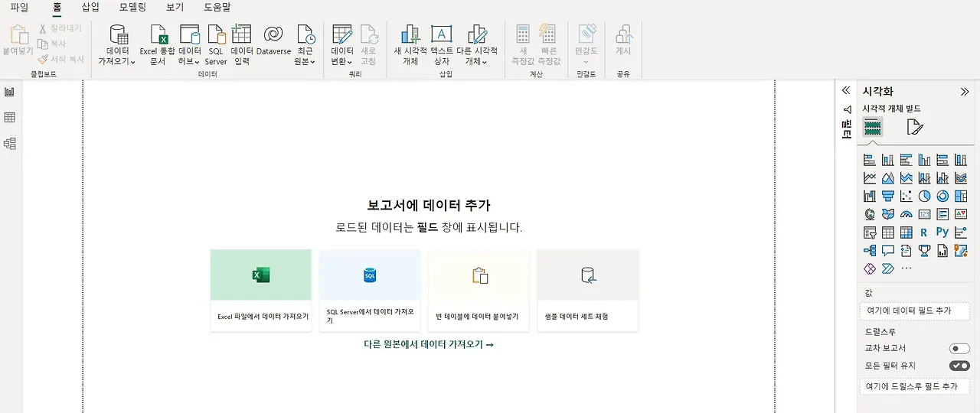Click 빈 테이블에 데이터 붙여넣기 card

point(479,290)
